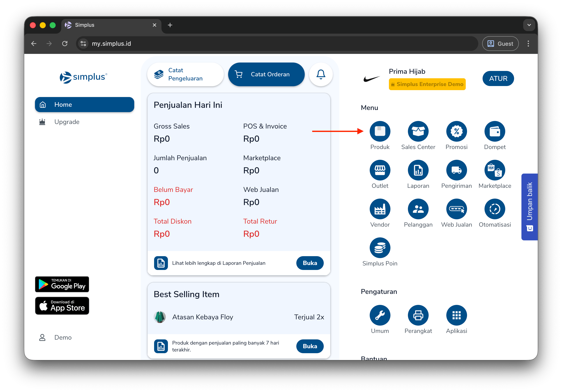Click the my.simplus.id address bar
Screen dimensions: 562x392
(277, 44)
